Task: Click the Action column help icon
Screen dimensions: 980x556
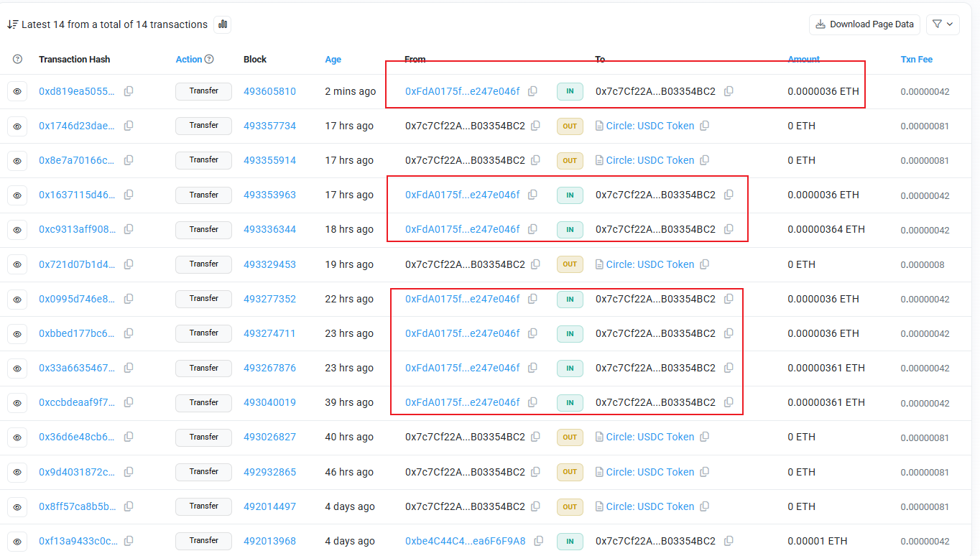Action: pyautogui.click(x=209, y=60)
